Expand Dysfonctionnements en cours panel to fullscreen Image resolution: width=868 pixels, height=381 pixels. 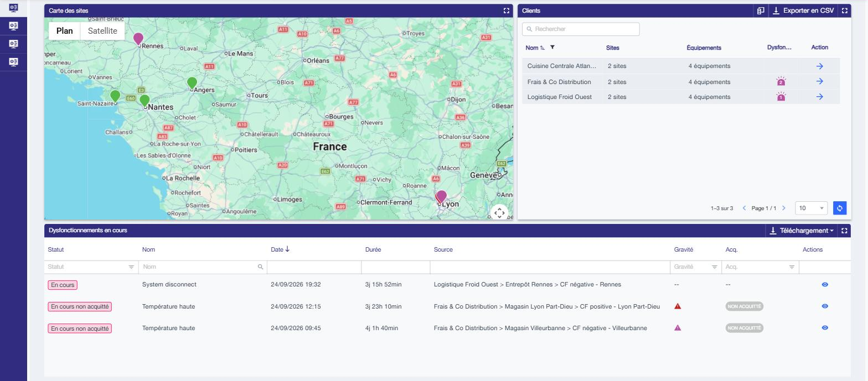pyautogui.click(x=844, y=231)
